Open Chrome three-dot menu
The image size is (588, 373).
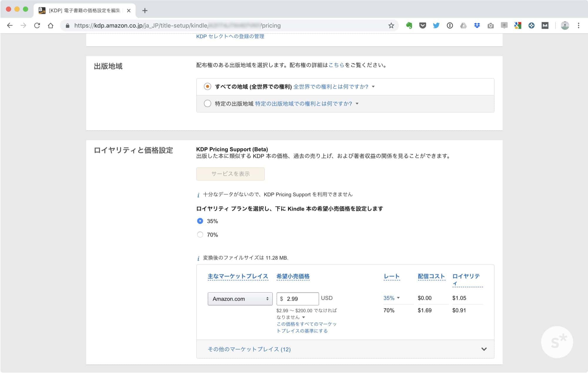coord(578,26)
